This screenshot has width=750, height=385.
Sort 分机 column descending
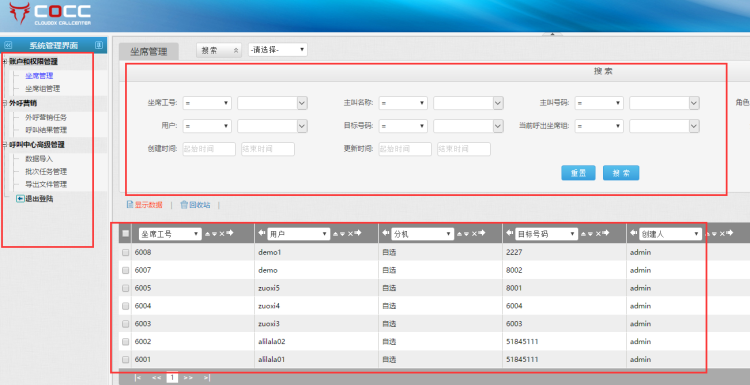(x=467, y=234)
